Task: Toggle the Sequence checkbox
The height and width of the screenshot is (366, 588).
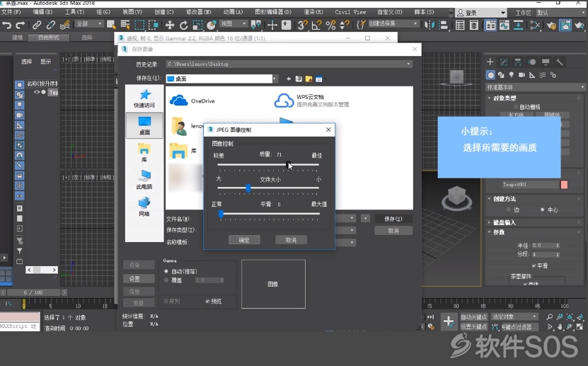Action: (166, 301)
